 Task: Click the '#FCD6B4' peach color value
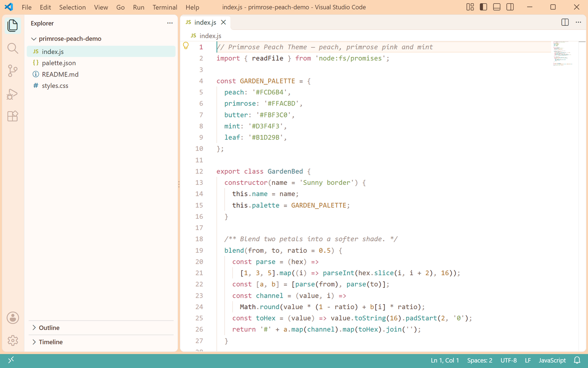(269, 92)
